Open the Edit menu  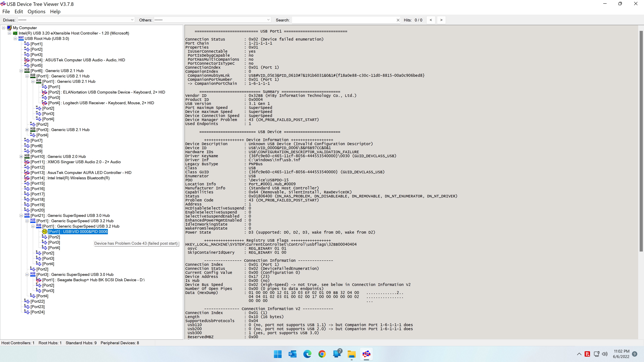point(19,12)
